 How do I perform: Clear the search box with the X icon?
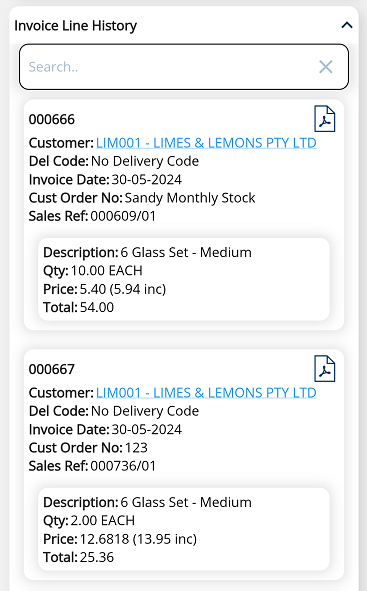click(x=326, y=67)
